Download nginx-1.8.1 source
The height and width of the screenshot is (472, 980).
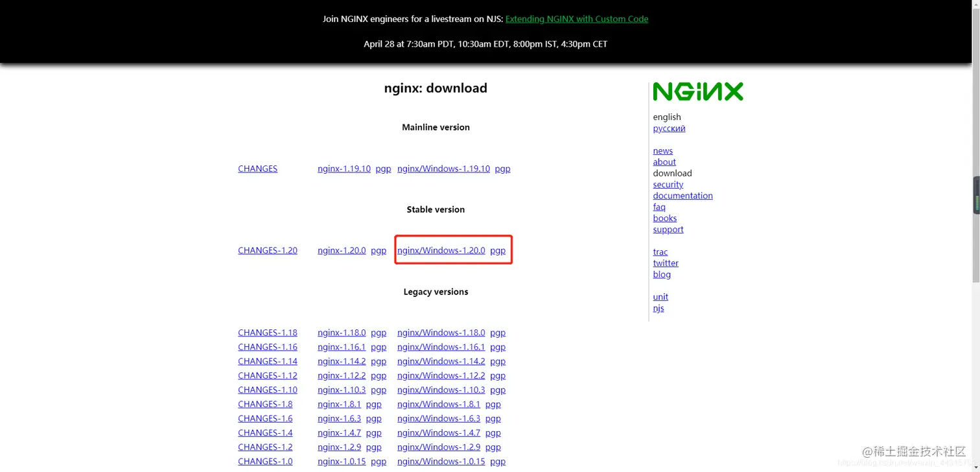tap(339, 404)
